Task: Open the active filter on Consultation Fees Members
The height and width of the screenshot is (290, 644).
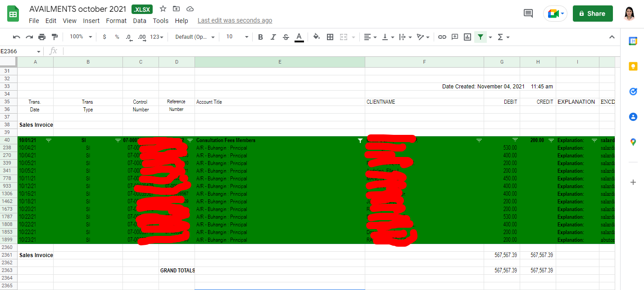Action: [x=360, y=140]
